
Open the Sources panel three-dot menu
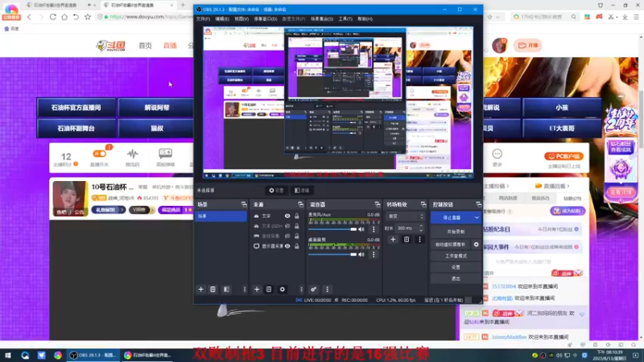[x=301, y=290]
